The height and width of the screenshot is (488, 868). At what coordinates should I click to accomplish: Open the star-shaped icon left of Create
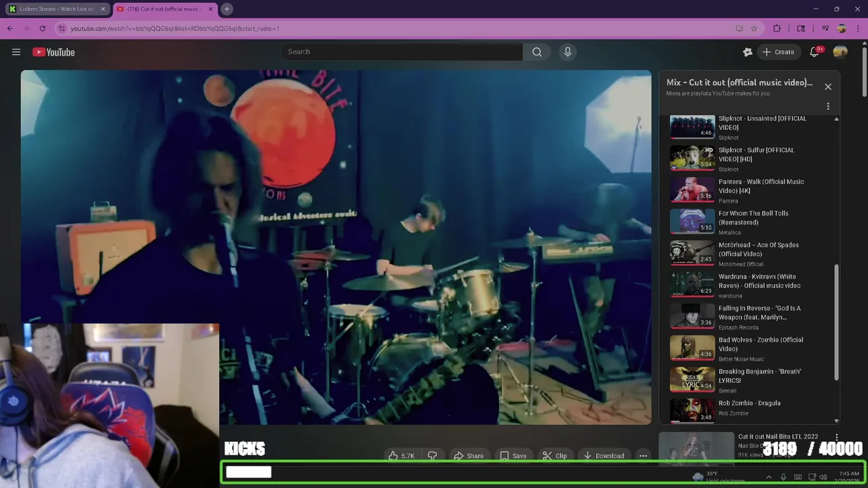pyautogui.click(x=747, y=52)
